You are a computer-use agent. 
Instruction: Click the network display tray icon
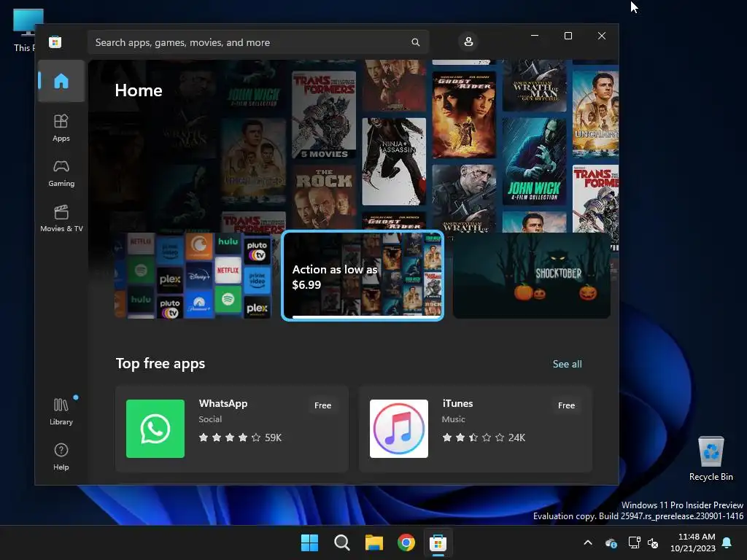point(634,542)
